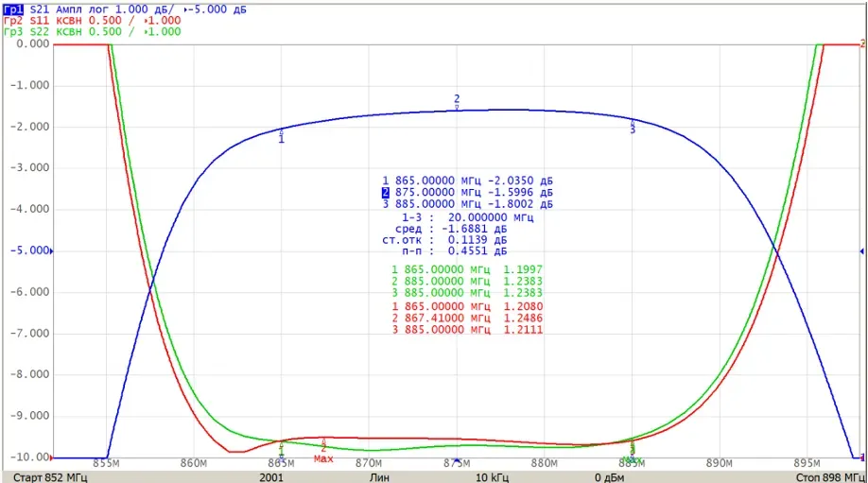Click the 870M frequency axis label
Image resolution: width=868 pixels, height=483 pixels.
point(369,463)
